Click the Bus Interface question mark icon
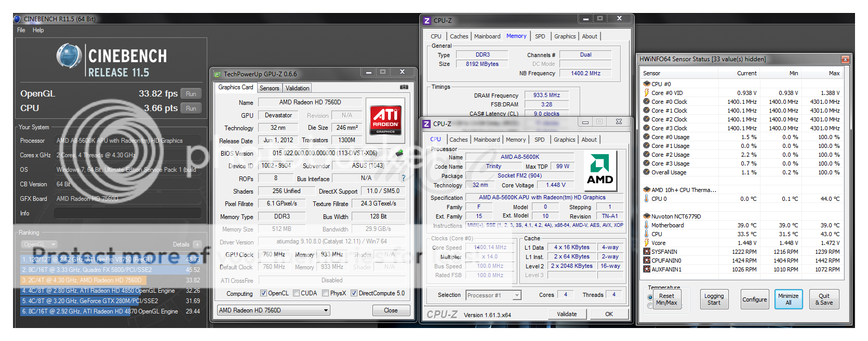Screen dimensions: 868x341 pos(403,178)
